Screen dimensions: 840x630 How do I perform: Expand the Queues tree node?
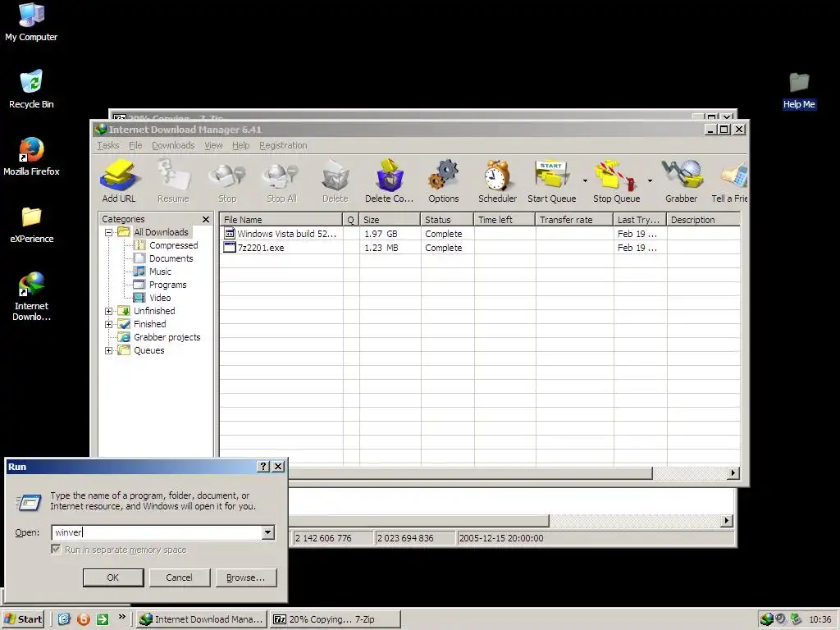(x=109, y=351)
